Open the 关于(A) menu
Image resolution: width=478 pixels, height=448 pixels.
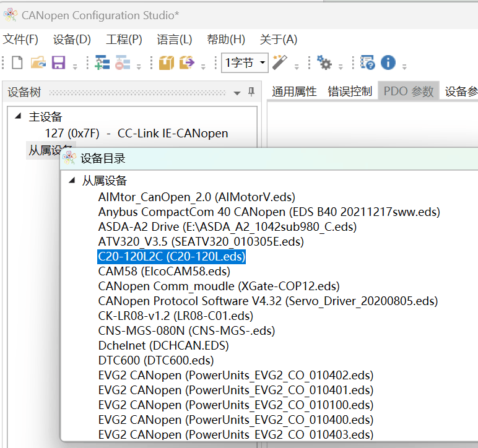click(x=279, y=40)
